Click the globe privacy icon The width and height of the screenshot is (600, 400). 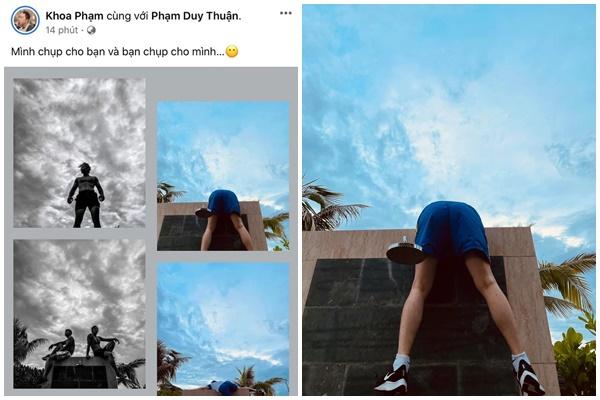(91, 30)
